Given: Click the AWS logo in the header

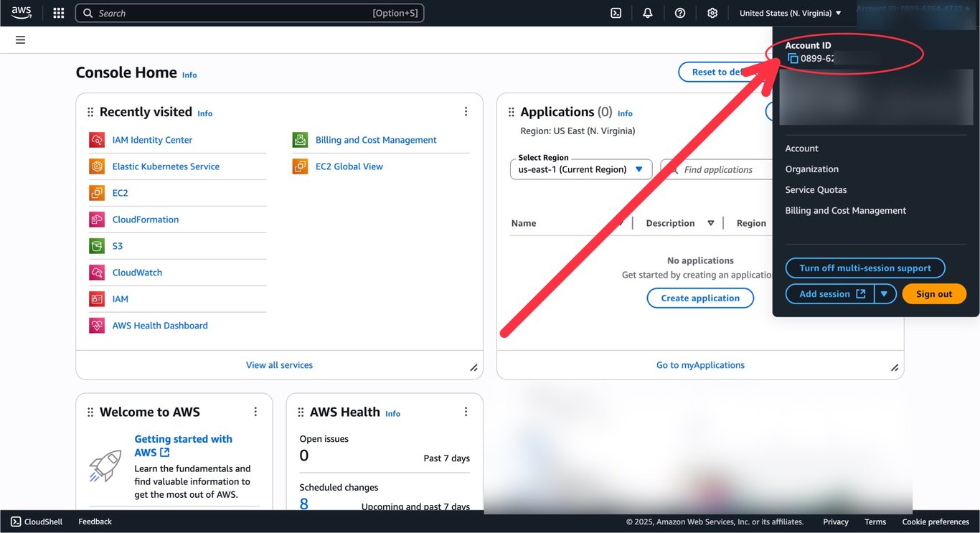Looking at the screenshot, I should tap(22, 13).
